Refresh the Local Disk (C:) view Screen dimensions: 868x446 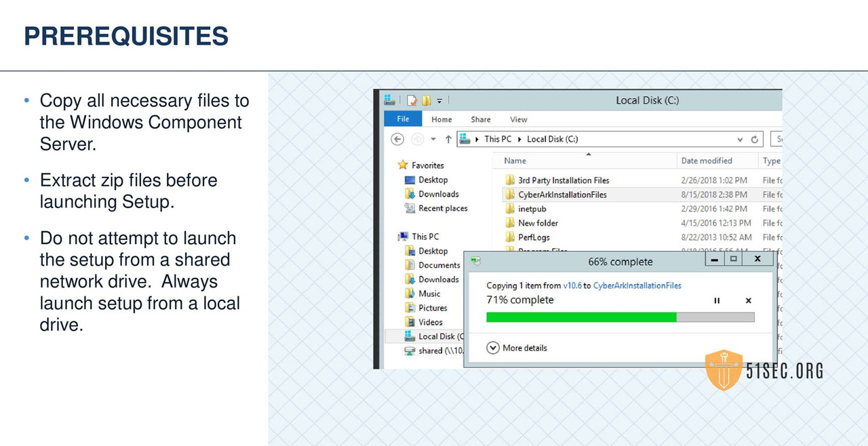755,140
